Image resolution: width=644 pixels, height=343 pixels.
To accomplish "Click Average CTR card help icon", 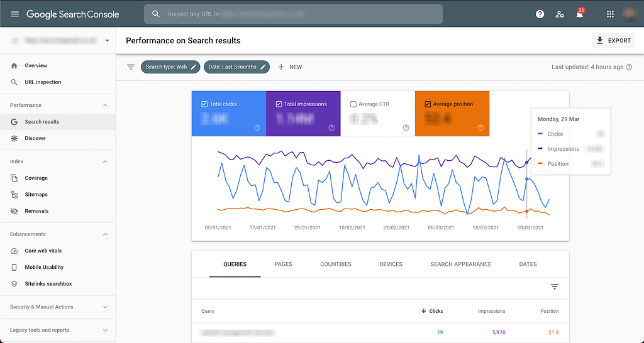I will pyautogui.click(x=406, y=128).
